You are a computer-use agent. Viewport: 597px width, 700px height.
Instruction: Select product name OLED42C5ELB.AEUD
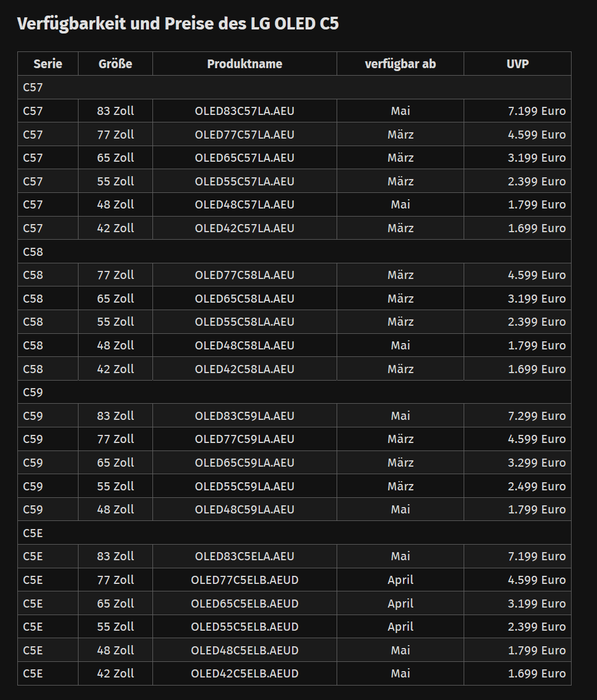pos(245,673)
